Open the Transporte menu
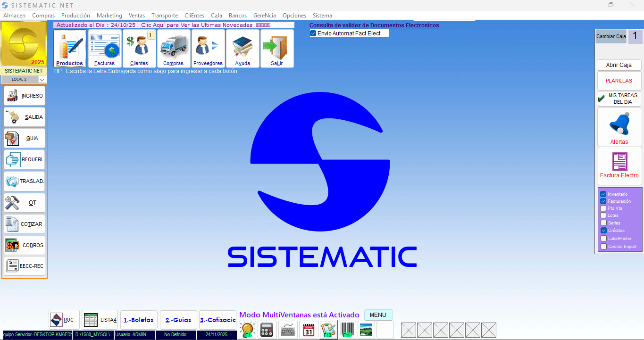This screenshot has width=644, height=340. coord(164,15)
